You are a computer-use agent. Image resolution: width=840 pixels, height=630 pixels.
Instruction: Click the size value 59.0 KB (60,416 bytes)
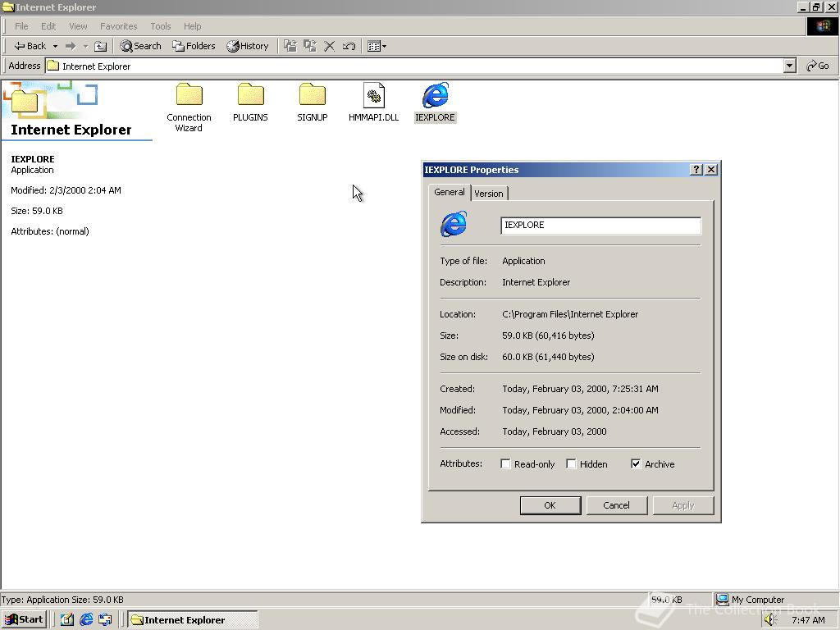[x=548, y=336]
